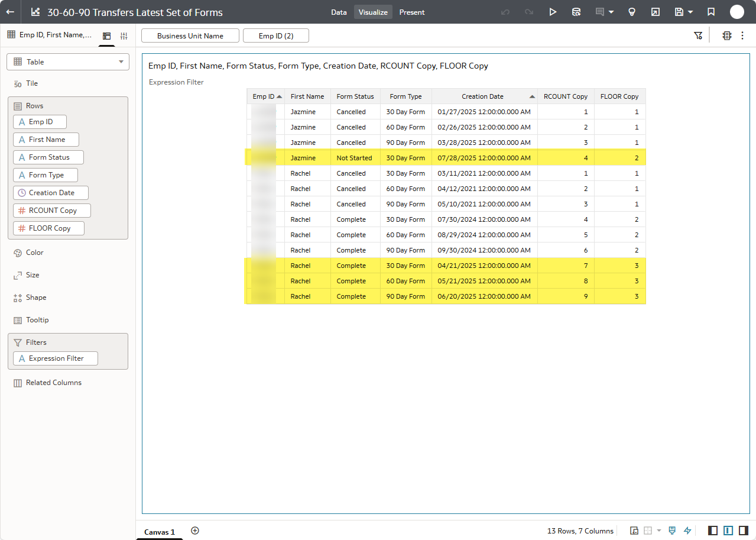This screenshot has height=540, width=756.
Task: Switch to the Present tab
Action: point(412,12)
